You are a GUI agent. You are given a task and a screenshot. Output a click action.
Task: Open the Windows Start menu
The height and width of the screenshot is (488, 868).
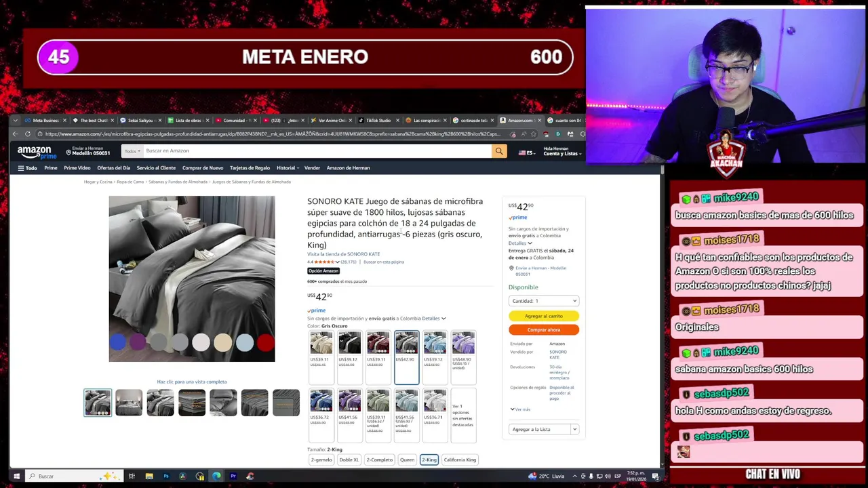click(x=16, y=476)
